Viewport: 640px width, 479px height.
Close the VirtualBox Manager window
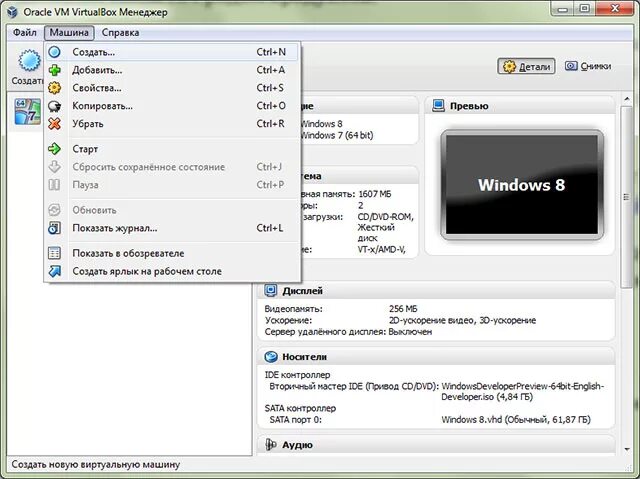(615, 9)
